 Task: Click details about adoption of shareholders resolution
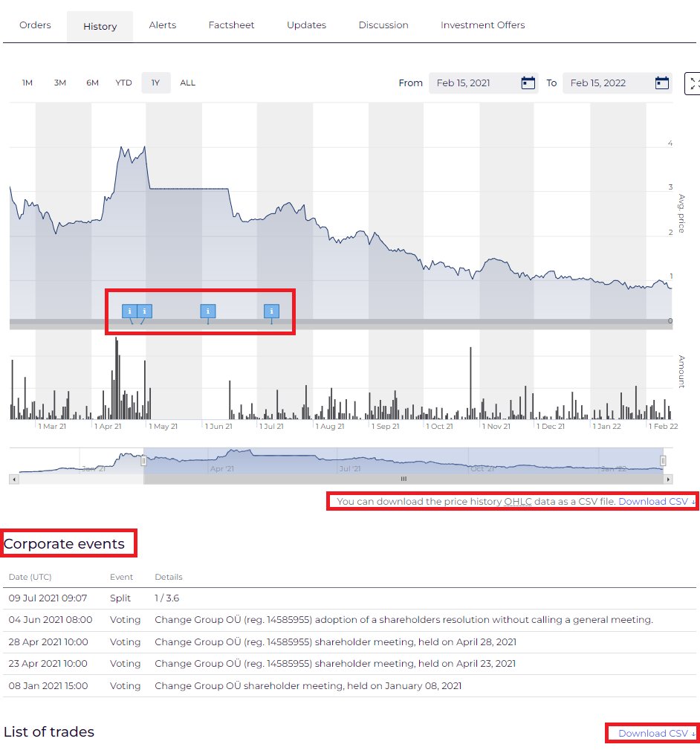(404, 619)
